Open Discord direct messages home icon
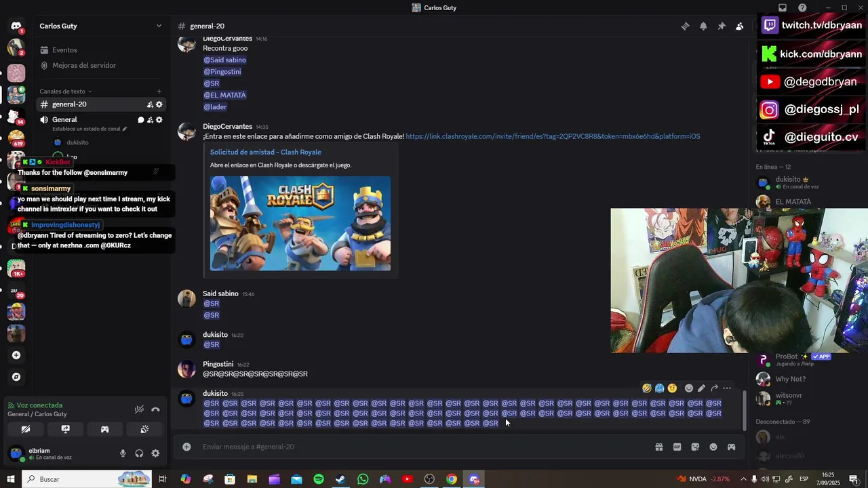Screen dimensions: 868x488 (16, 26)
